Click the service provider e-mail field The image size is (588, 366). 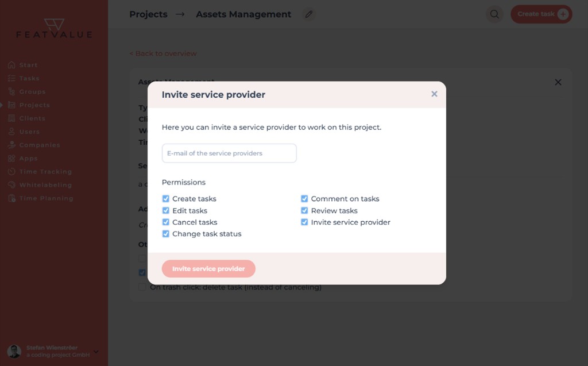tap(229, 153)
